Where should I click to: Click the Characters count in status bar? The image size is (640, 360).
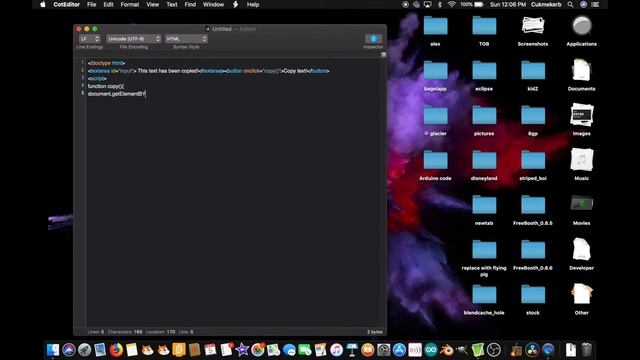tap(125, 332)
